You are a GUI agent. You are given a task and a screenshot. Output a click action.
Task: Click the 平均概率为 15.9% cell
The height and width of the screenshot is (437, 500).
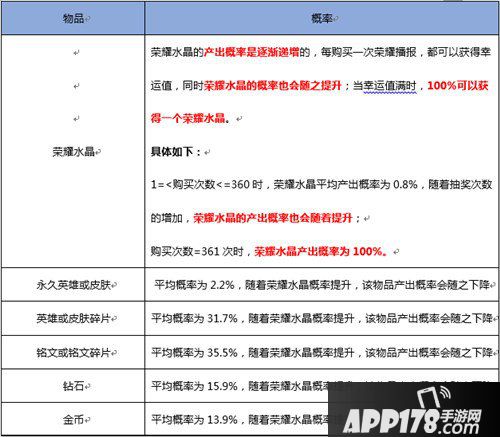[322, 386]
